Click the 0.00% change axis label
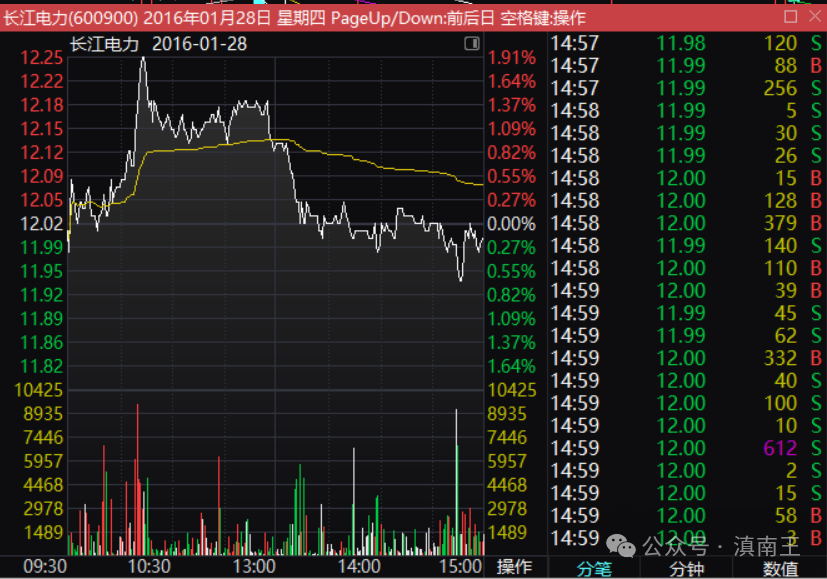Screen dimensions: 827x579 (x=511, y=224)
